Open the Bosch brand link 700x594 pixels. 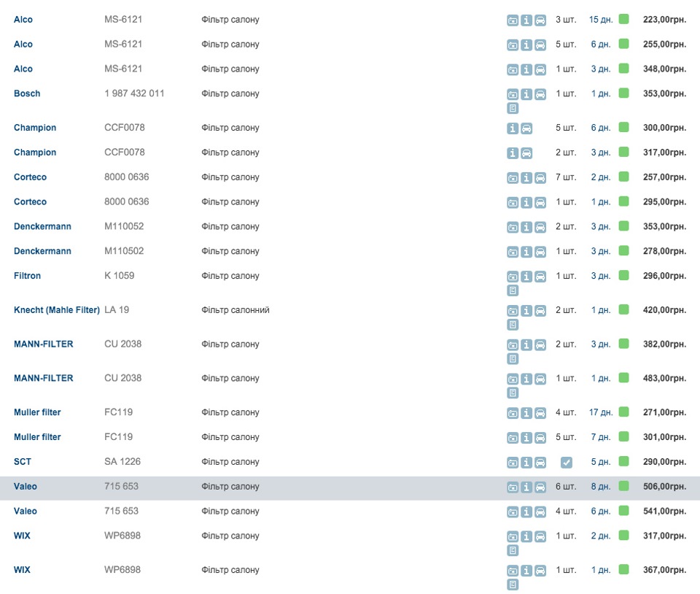27,93
